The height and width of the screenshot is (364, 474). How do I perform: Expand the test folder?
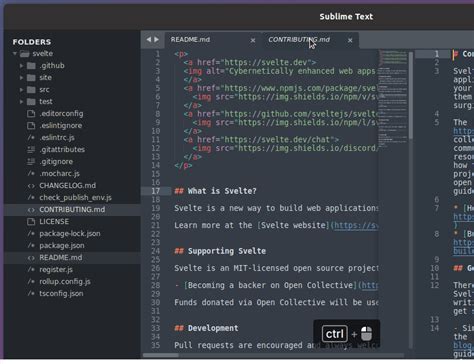(21, 102)
